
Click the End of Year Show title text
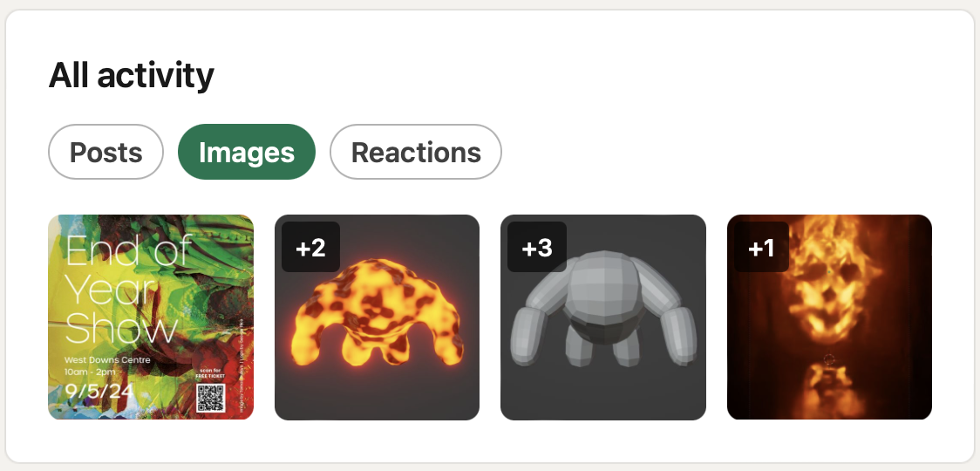pyautogui.click(x=128, y=290)
